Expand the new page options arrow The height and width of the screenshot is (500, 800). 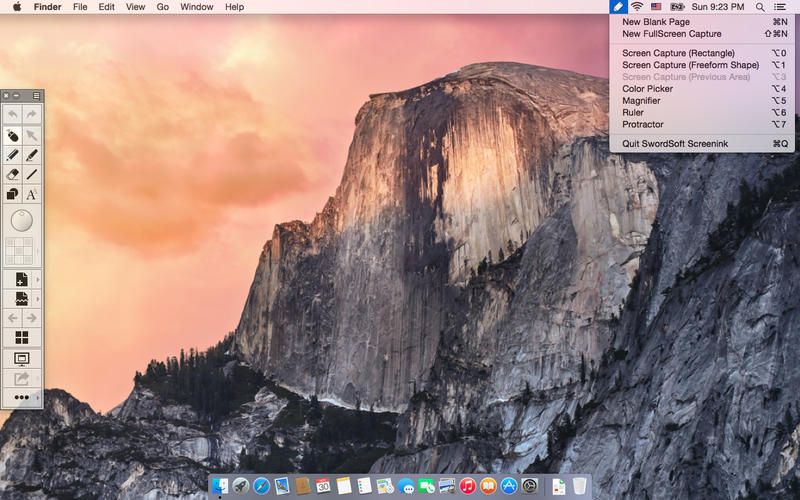click(38, 280)
